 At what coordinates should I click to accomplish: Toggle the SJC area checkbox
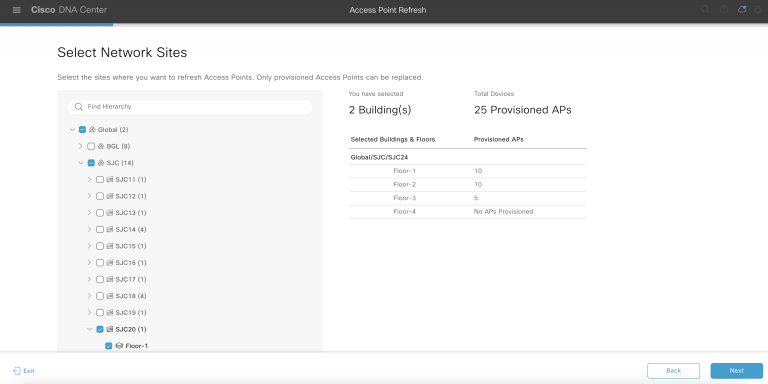point(91,163)
